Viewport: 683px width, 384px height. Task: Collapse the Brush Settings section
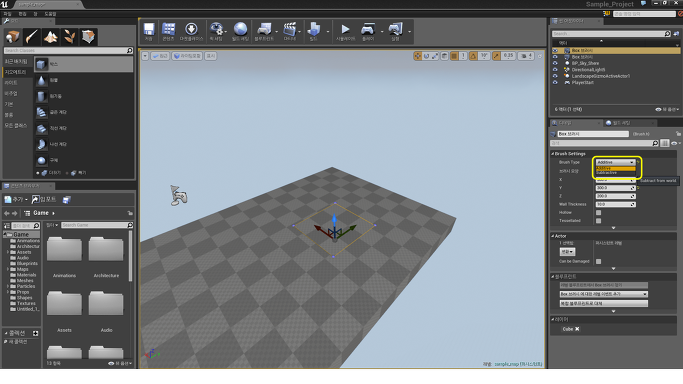pyautogui.click(x=552, y=154)
